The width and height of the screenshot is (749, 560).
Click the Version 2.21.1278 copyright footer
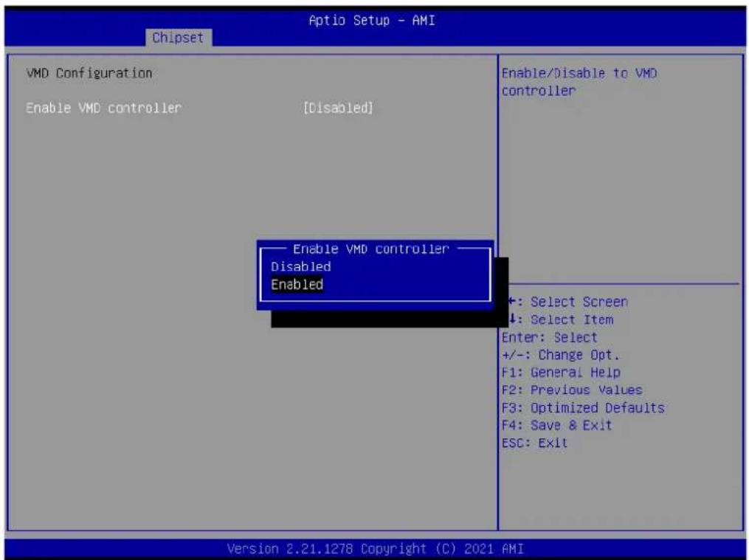point(375,548)
